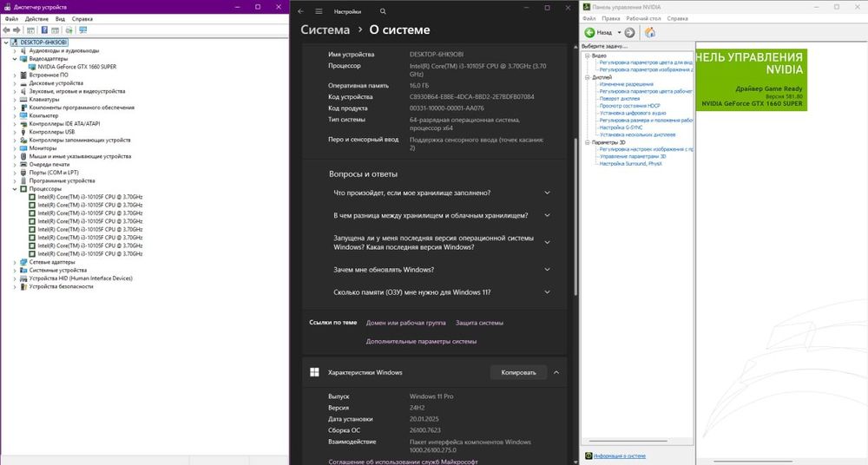The height and width of the screenshot is (465, 868).
Task: Collapse the Видеоадаптеры node
Action: point(15,58)
